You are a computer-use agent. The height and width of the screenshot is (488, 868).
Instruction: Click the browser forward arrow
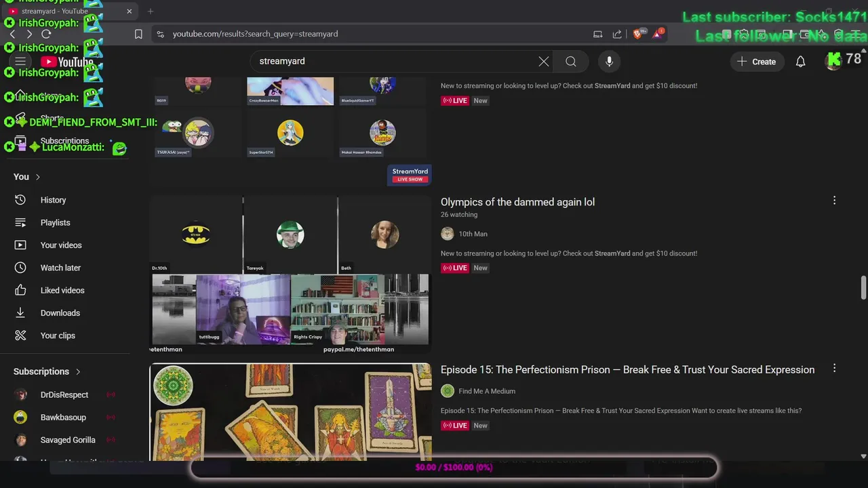[x=29, y=34]
